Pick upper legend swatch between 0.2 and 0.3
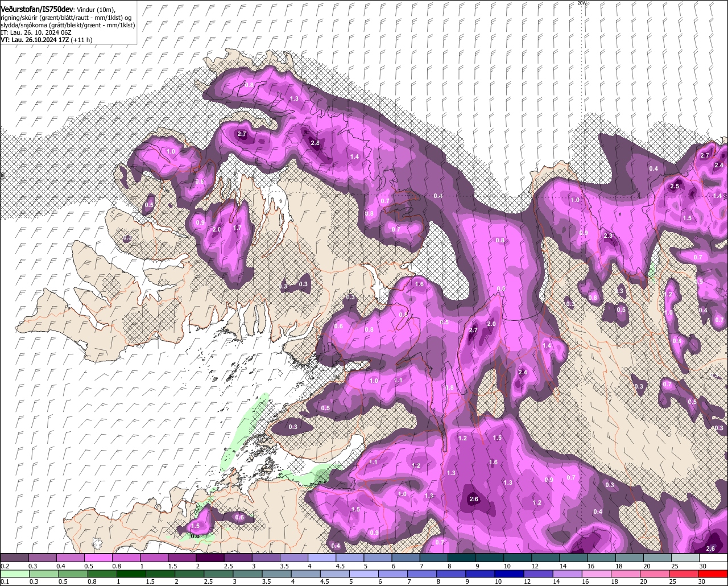This screenshot has width=728, height=586. click(x=14, y=558)
